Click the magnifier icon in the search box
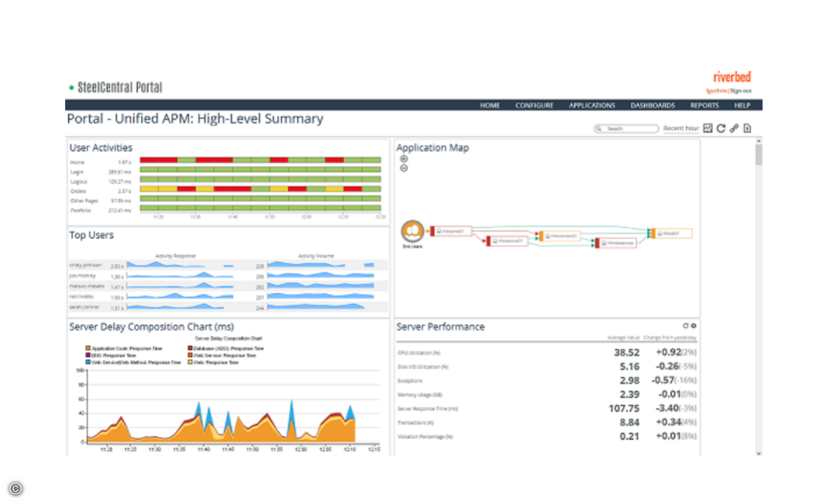840x504 pixels. point(599,129)
